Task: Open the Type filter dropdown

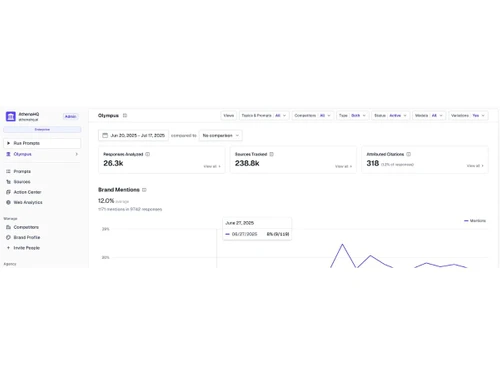Action: (x=352, y=115)
